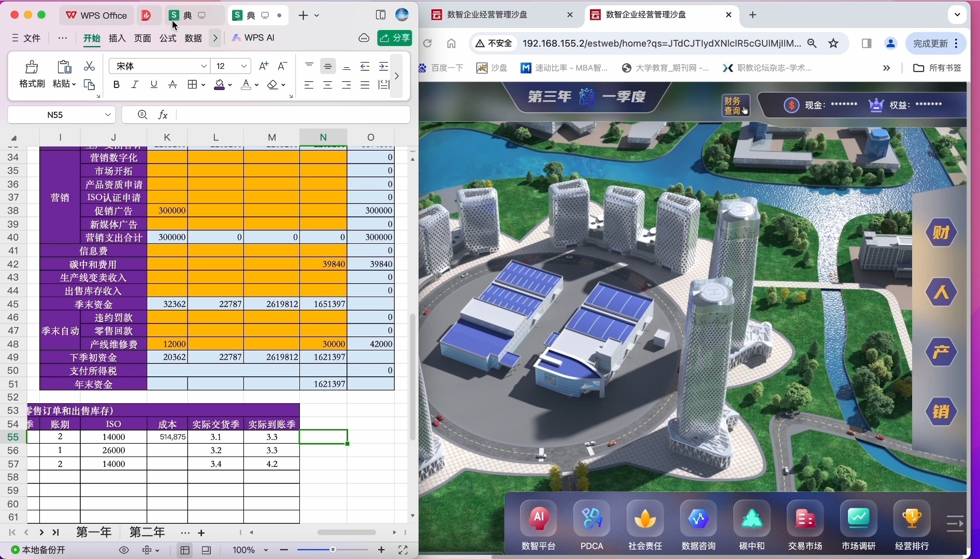The image size is (980, 559).
Task: Click the 产 hexagon icon on the right
Action: (x=942, y=352)
